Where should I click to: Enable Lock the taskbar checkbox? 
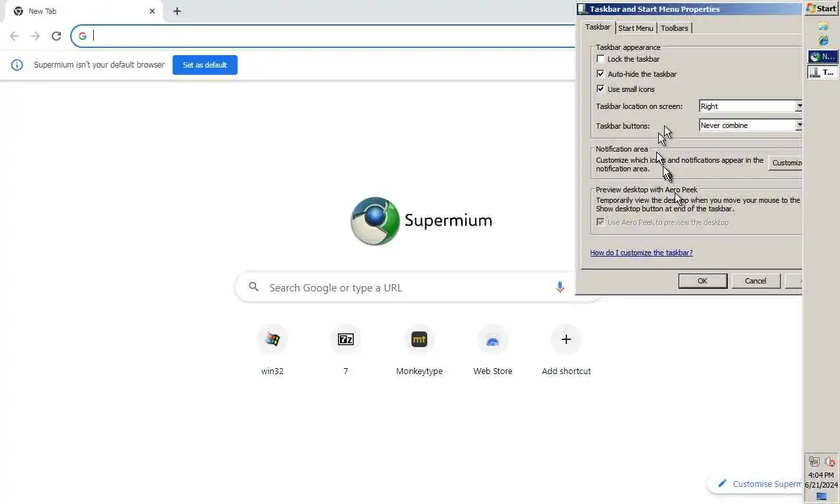600,59
